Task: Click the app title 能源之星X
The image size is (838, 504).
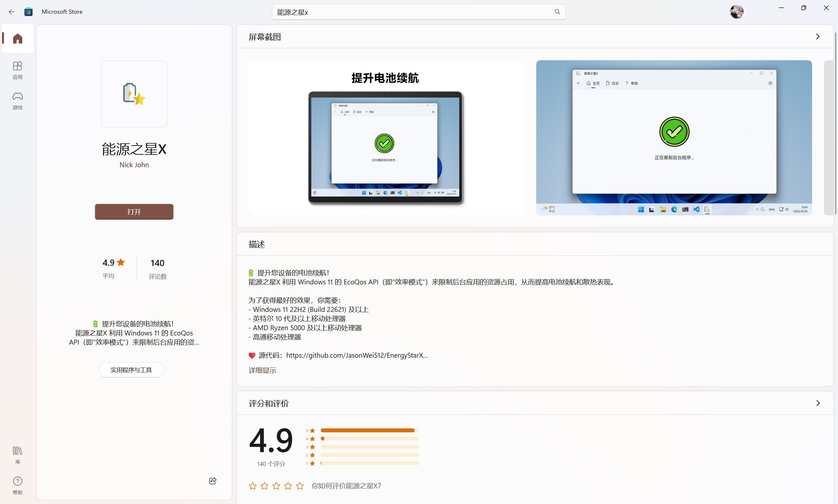Action: 134,149
